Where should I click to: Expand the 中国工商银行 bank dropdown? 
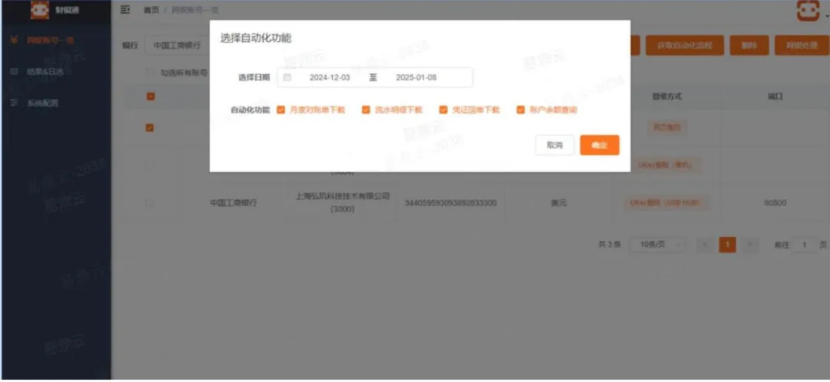point(178,46)
